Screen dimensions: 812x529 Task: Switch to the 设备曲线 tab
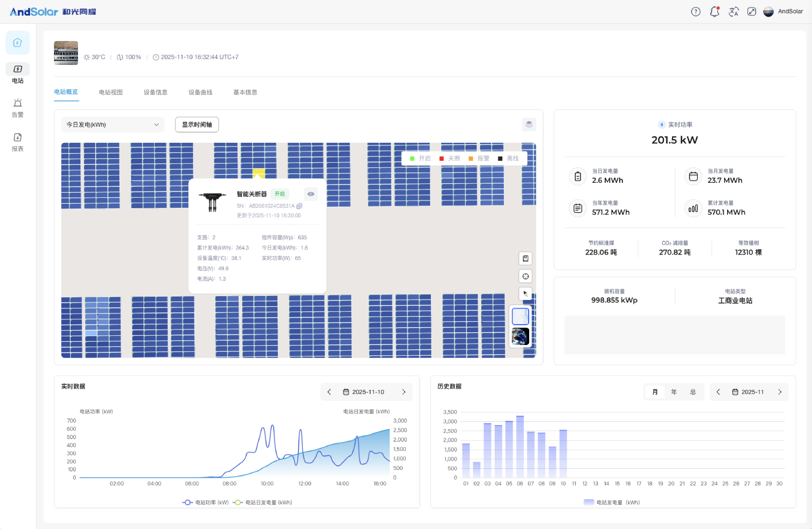pyautogui.click(x=200, y=92)
